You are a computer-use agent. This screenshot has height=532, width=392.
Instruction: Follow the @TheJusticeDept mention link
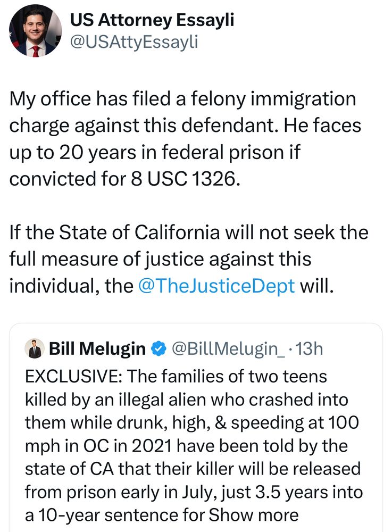[x=216, y=285]
